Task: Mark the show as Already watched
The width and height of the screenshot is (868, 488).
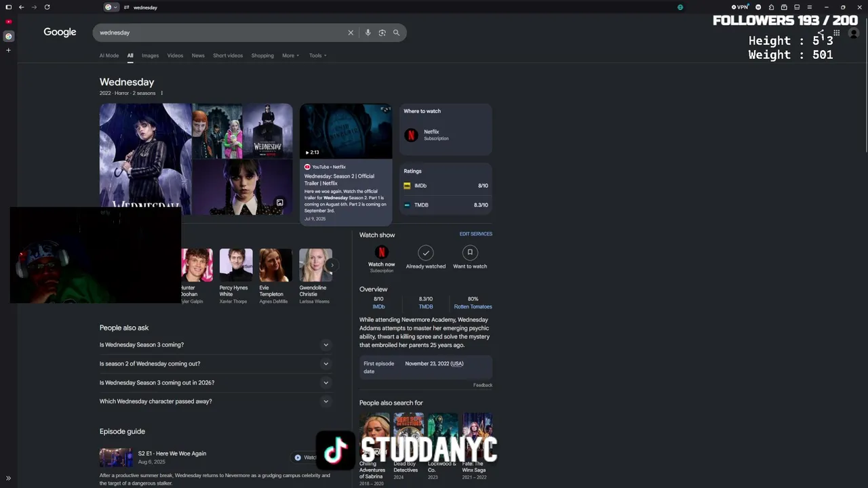Action: click(x=426, y=258)
